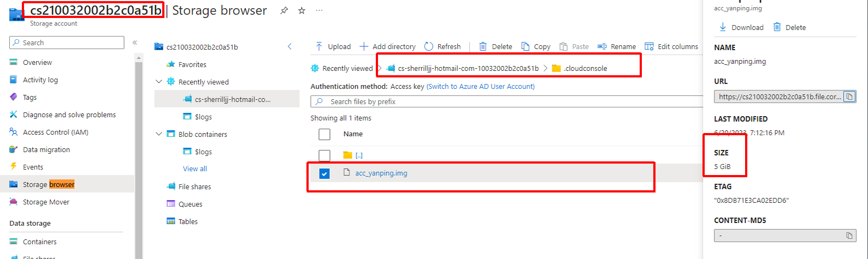This screenshot has width=868, height=259.
Task: Refresh the file listing
Action: coord(442,47)
